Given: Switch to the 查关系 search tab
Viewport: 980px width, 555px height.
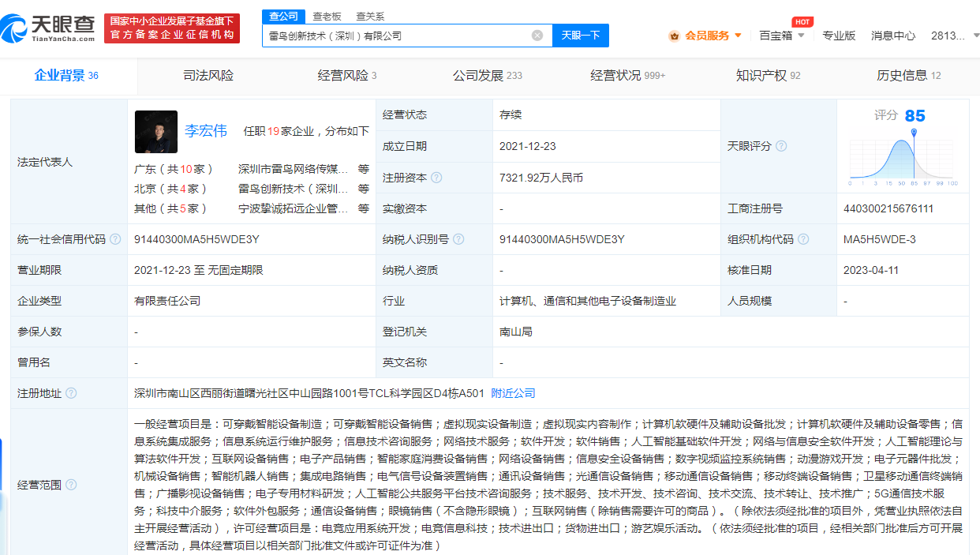Looking at the screenshot, I should point(370,16).
